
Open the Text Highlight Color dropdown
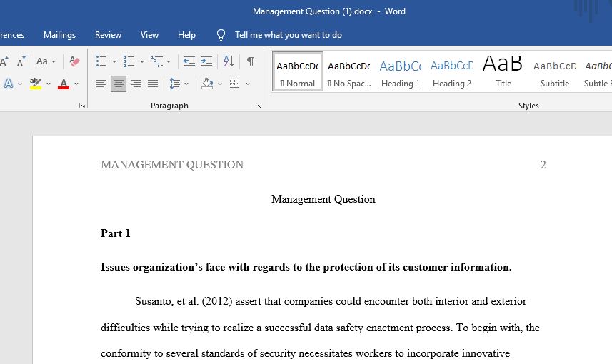(x=49, y=84)
